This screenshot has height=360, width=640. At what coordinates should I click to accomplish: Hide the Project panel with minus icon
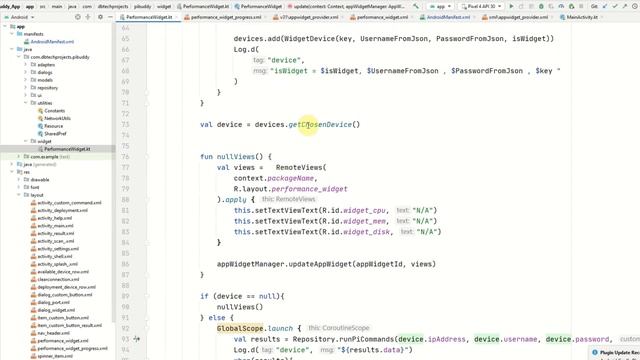[x=110, y=17]
